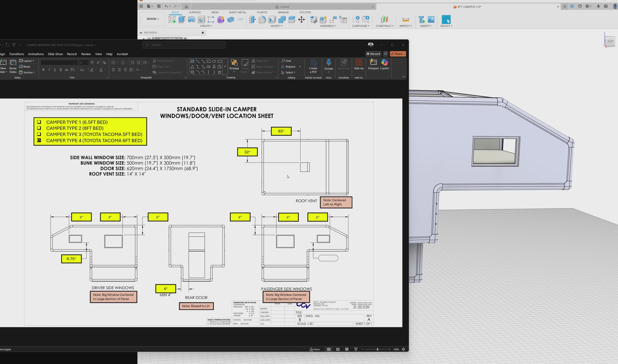Click the Fillet tool in Modify group
Image resolution: width=618 pixels, height=364 pixels.
[x=262, y=20]
